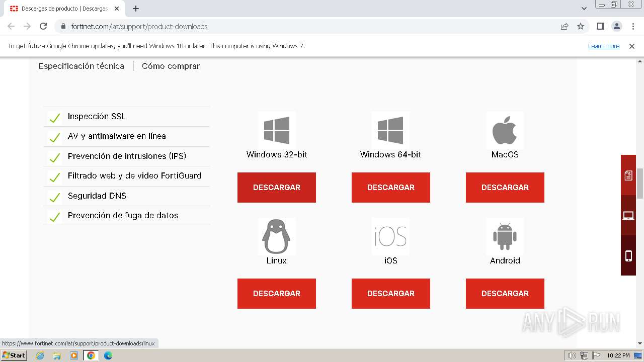Open the Chrome three-dot menu
The height and width of the screenshot is (362, 644).
(633, 26)
